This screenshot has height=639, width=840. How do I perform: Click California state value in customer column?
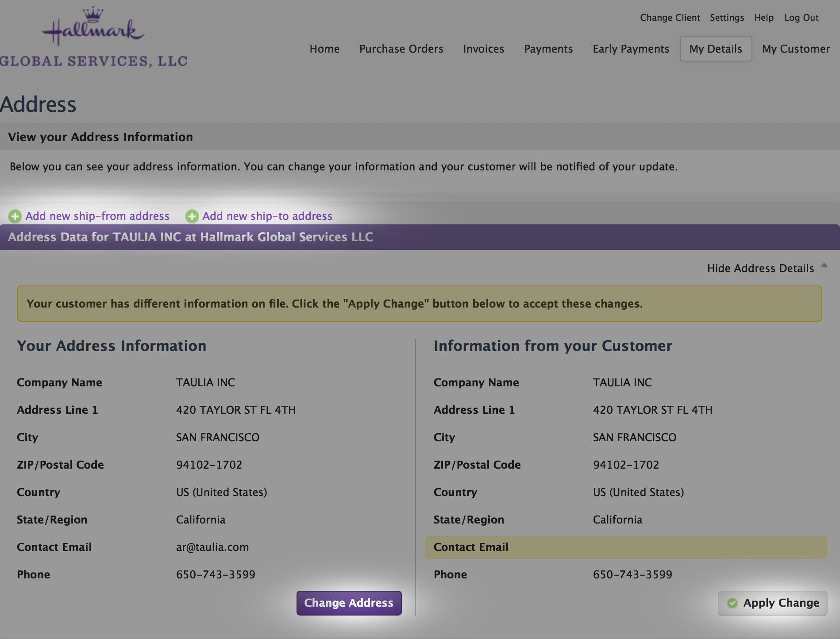[x=617, y=520]
